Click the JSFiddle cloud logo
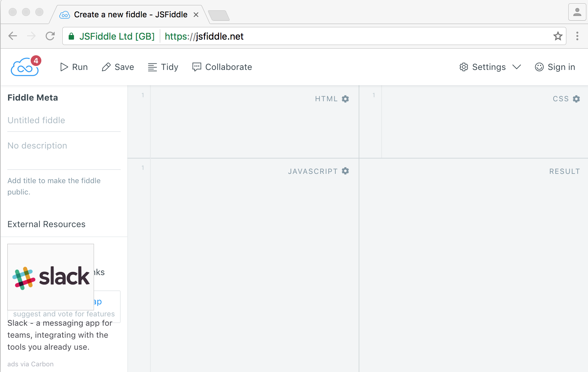Viewport: 588px width, 372px height. point(25,67)
